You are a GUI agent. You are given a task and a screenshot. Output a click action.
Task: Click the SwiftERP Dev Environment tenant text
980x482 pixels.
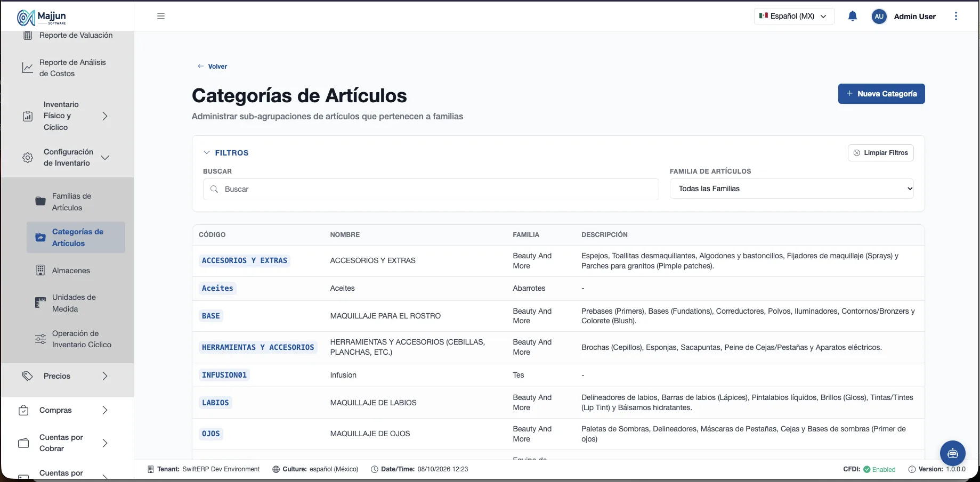(x=221, y=469)
